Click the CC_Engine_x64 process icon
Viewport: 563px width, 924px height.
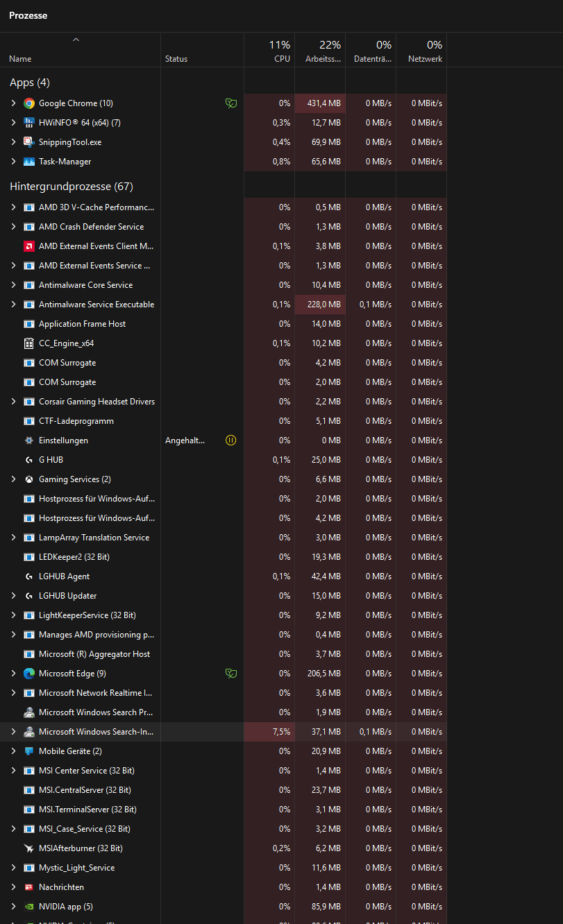coord(29,343)
